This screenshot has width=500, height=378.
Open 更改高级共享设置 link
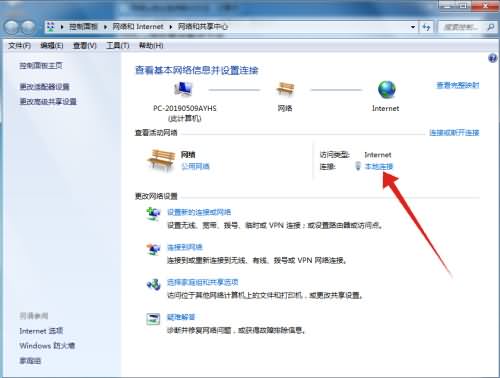point(48,101)
